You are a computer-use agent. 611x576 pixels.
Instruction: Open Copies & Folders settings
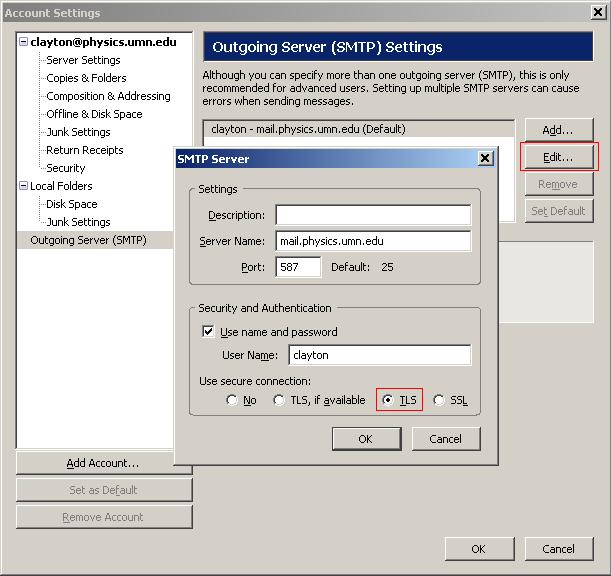click(x=86, y=78)
